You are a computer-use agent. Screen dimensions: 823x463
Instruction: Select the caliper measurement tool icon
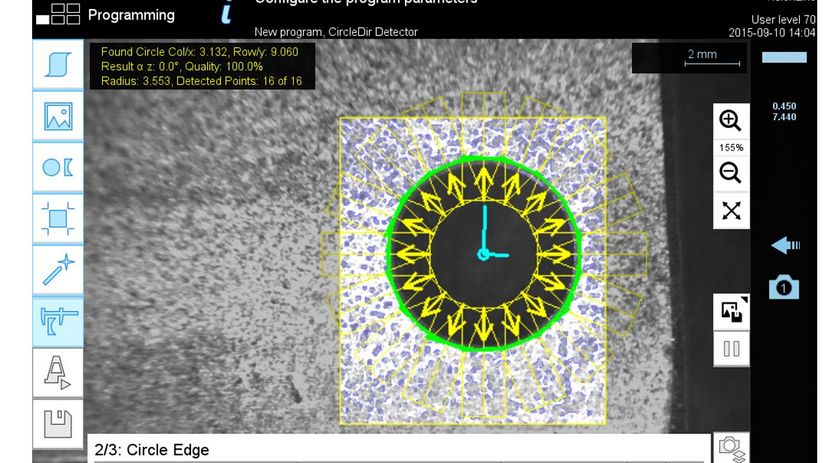click(58, 320)
